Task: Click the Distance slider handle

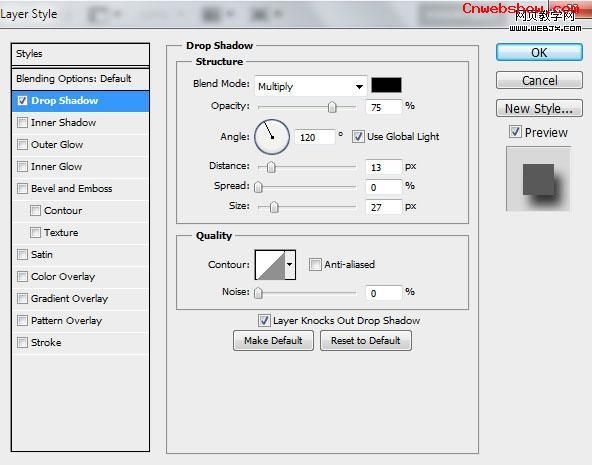Action: pyautogui.click(x=271, y=167)
